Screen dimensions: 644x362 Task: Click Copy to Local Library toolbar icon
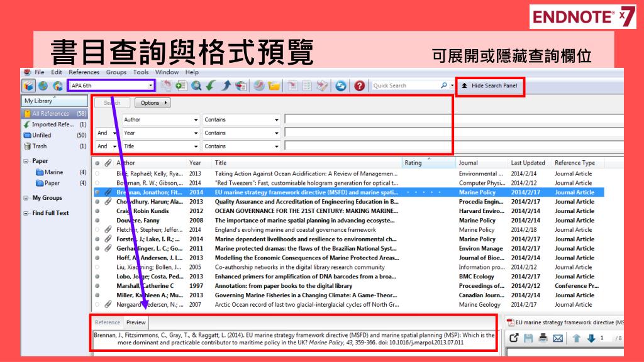(x=166, y=85)
